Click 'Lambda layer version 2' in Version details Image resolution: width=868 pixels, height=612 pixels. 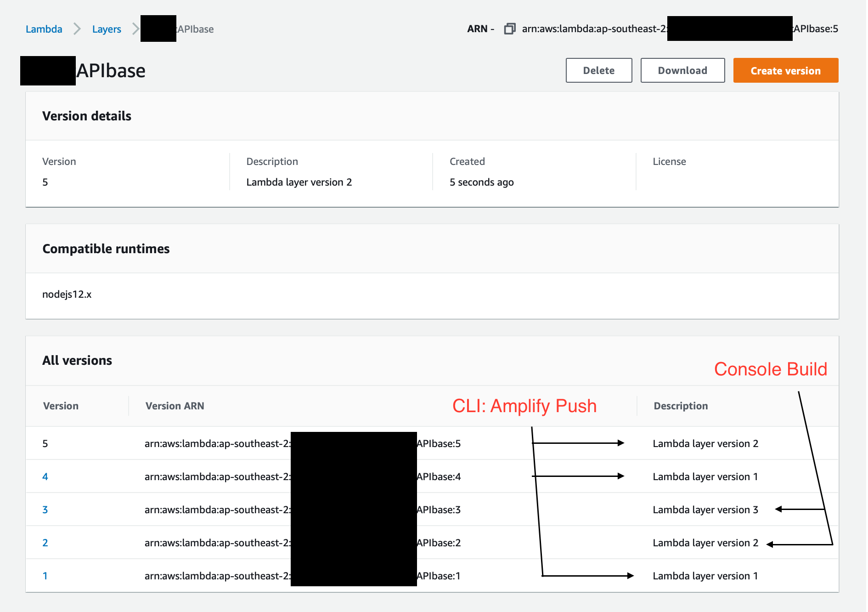click(299, 182)
